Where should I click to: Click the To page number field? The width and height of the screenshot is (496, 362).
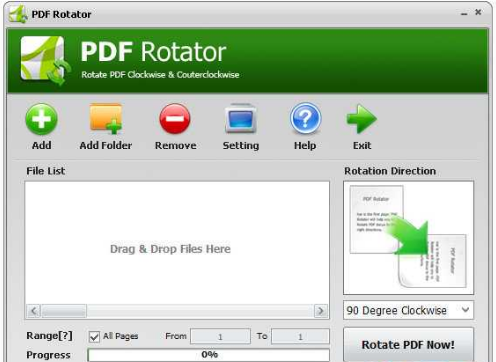coord(300,337)
